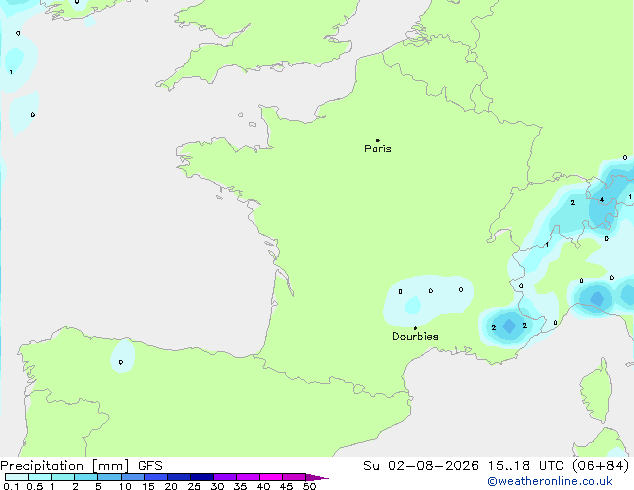This screenshot has width=634, height=490.
Task: Click the legend label '25'
Action: (x=194, y=486)
